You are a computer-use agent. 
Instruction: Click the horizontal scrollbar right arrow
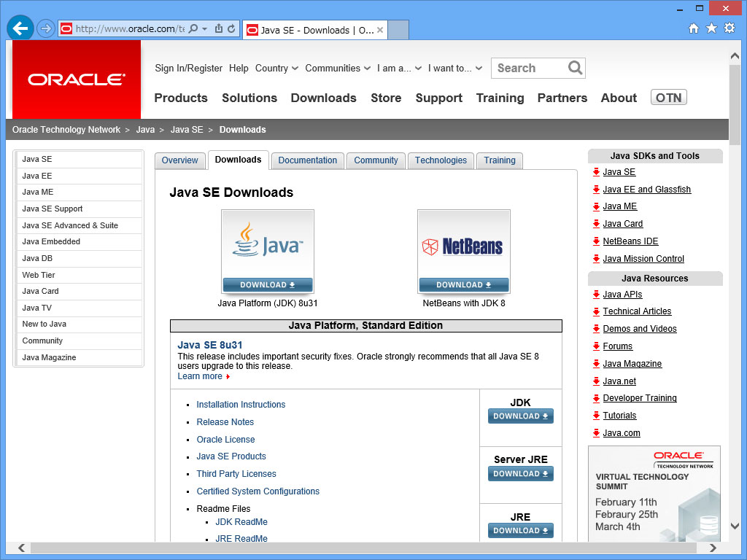point(712,548)
